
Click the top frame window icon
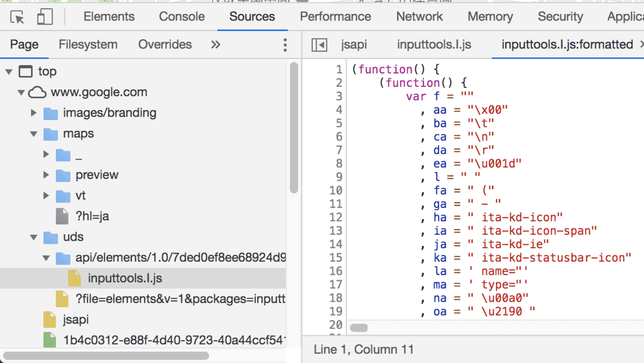[25, 71]
